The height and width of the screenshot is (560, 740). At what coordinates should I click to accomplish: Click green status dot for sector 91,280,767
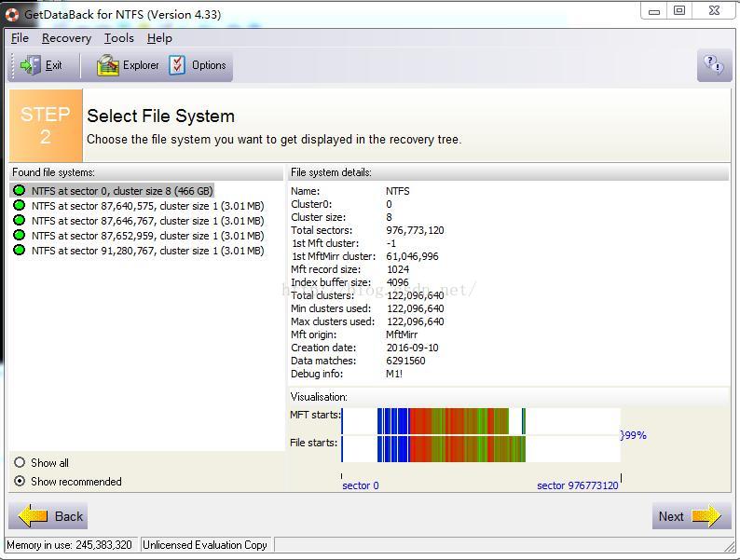coord(20,250)
